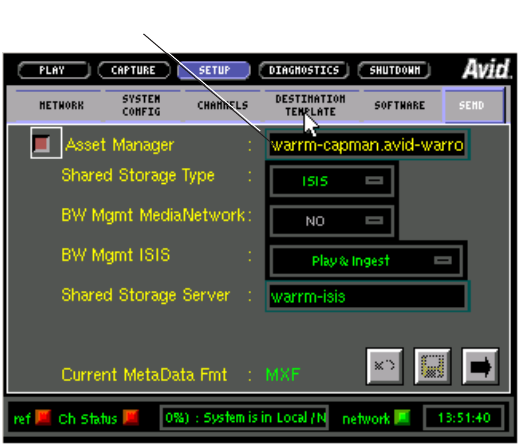The width and height of the screenshot is (521, 447).
Task: Switch to the PLAY mode button
Action: pyautogui.click(x=54, y=70)
